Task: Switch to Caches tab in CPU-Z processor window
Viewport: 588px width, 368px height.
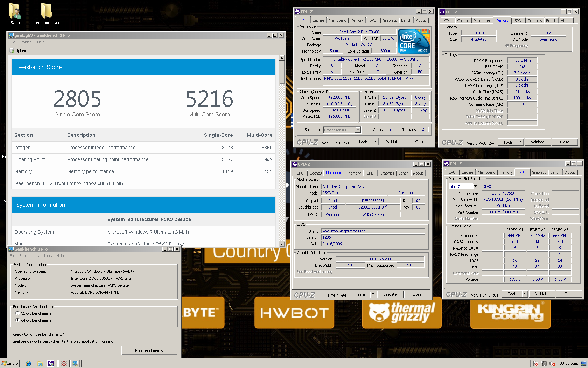Action: [318, 20]
